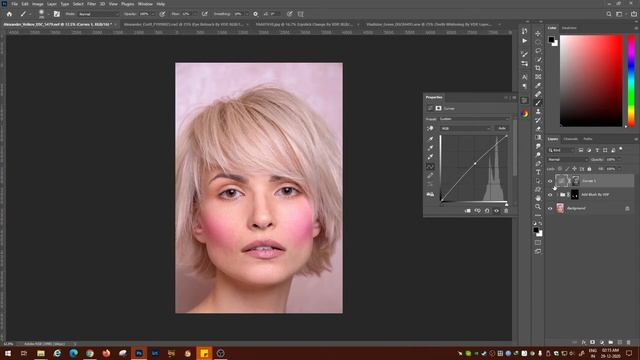Viewport: 640px width, 360px height.
Task: Select the Lasso tool
Action: pos(538,51)
